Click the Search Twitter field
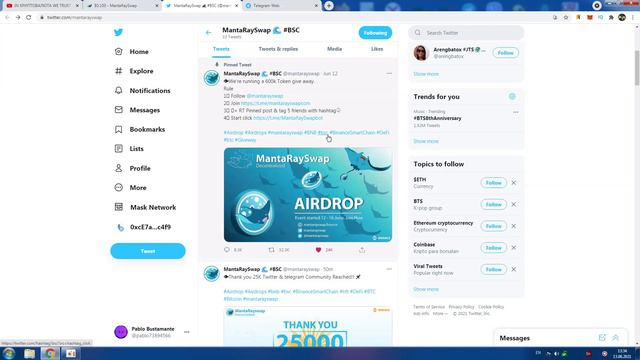This screenshot has height=360, width=640. [x=466, y=33]
